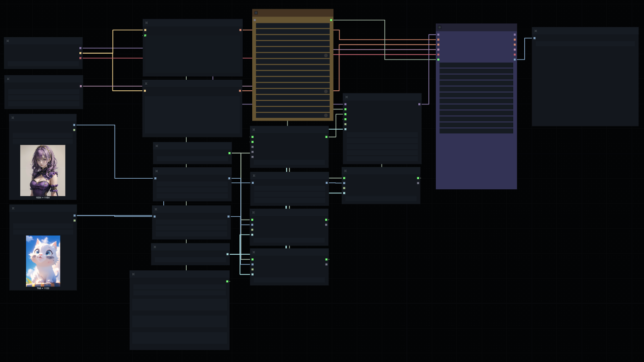Screen dimensions: 644x362
Task: Click the title icon of the far-right preview node
Action: (535, 31)
